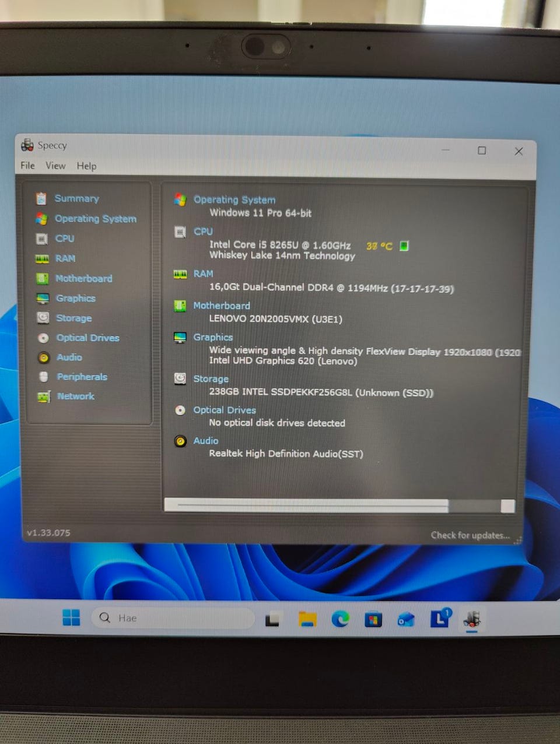Click the Motherboard icon in summary pane
Viewport: 560px width, 744px height.
coord(180,306)
